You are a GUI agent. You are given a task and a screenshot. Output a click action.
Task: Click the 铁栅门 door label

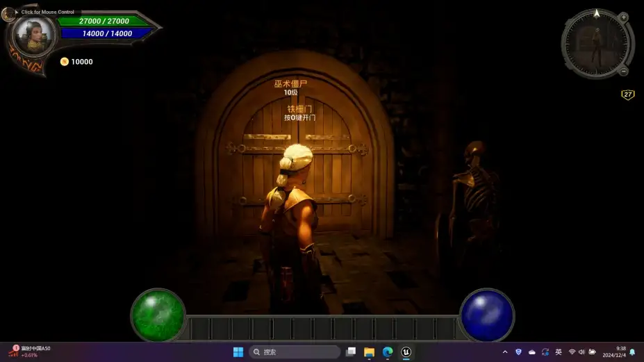coord(299,109)
